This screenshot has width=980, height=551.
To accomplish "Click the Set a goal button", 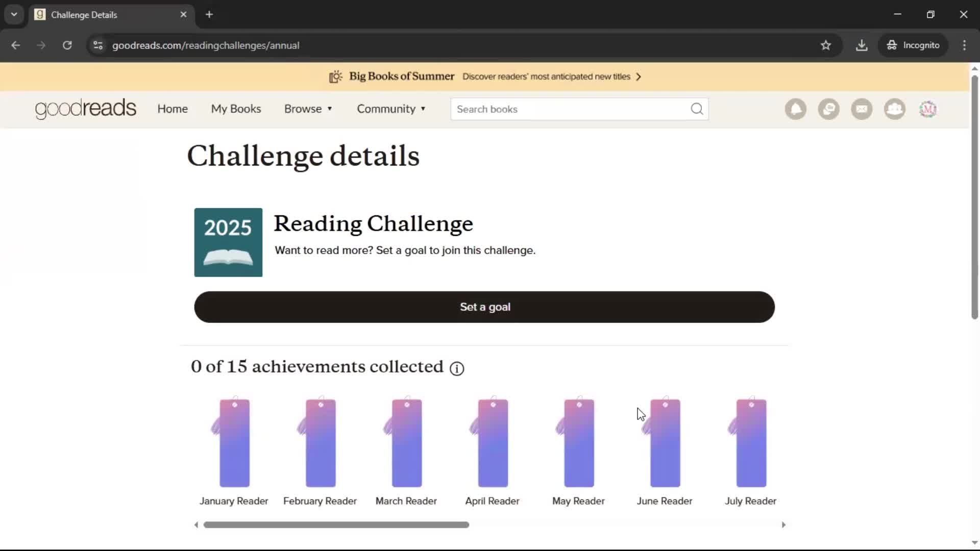I will click(484, 307).
